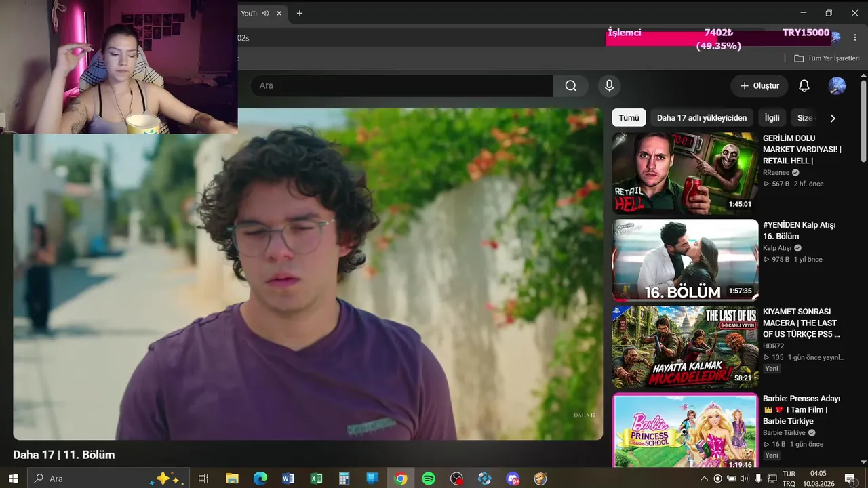Screen dimensions: 868x488
Task: Visit the Barbie Türkiye channel
Action: click(x=784, y=433)
